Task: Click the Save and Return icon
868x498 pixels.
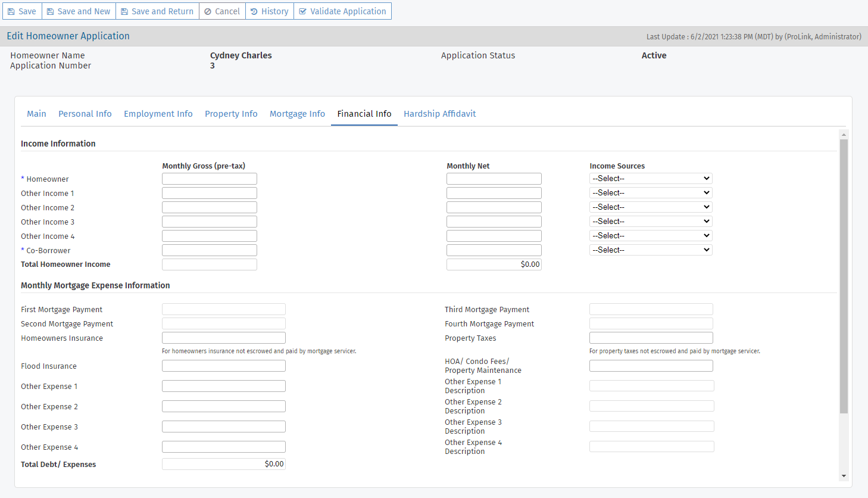Action: click(x=124, y=11)
